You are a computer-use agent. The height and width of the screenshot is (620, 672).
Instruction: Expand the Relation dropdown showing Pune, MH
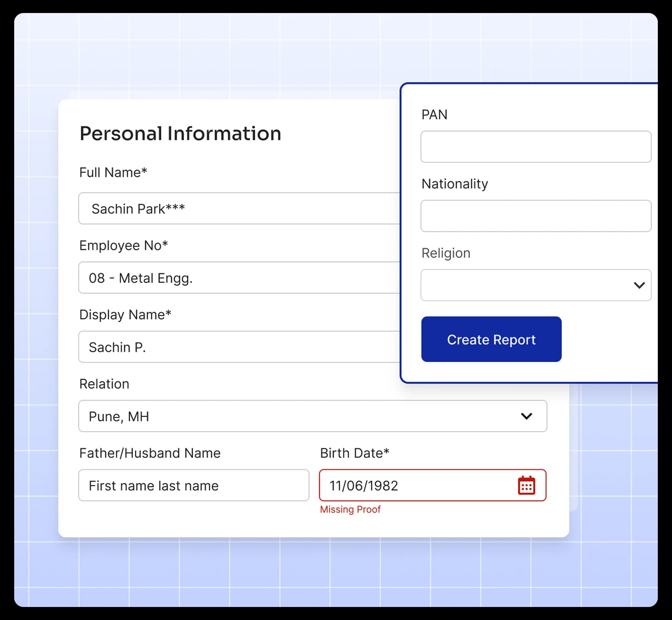(300, 416)
